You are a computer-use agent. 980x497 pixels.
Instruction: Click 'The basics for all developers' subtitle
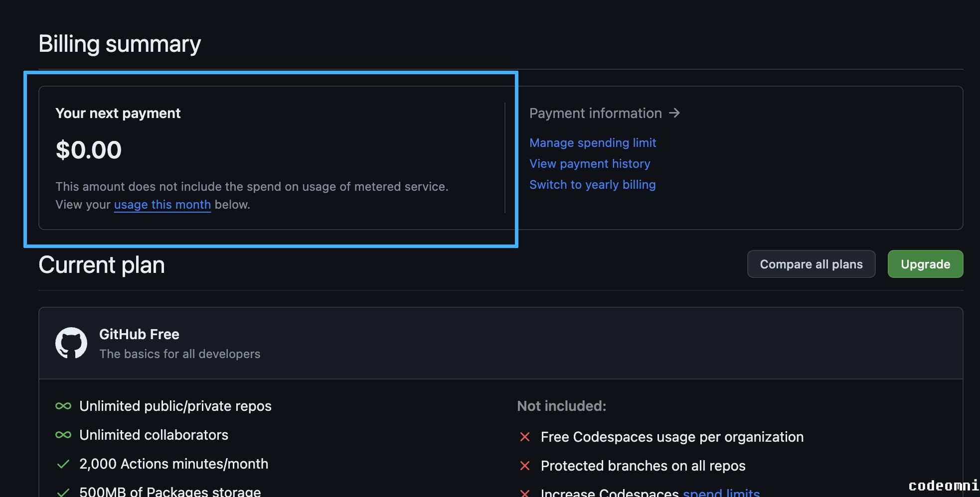179,354
